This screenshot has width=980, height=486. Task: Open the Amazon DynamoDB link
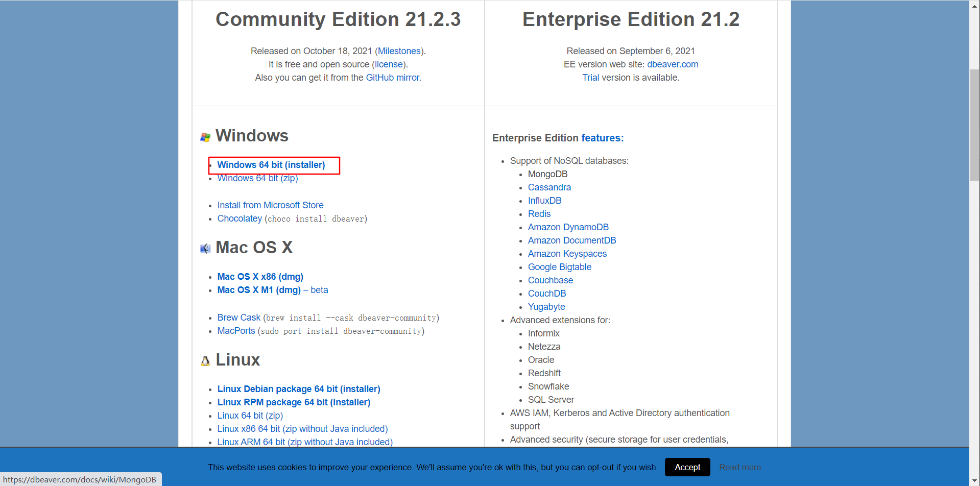tap(568, 227)
